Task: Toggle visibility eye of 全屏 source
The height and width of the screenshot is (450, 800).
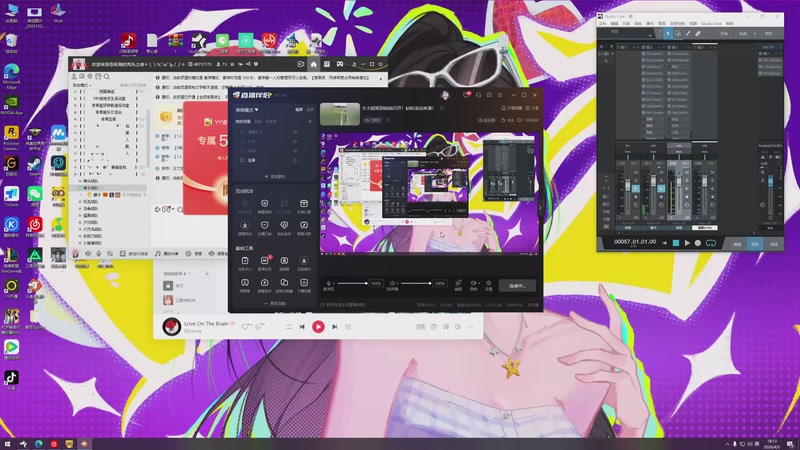Action: click(x=295, y=160)
